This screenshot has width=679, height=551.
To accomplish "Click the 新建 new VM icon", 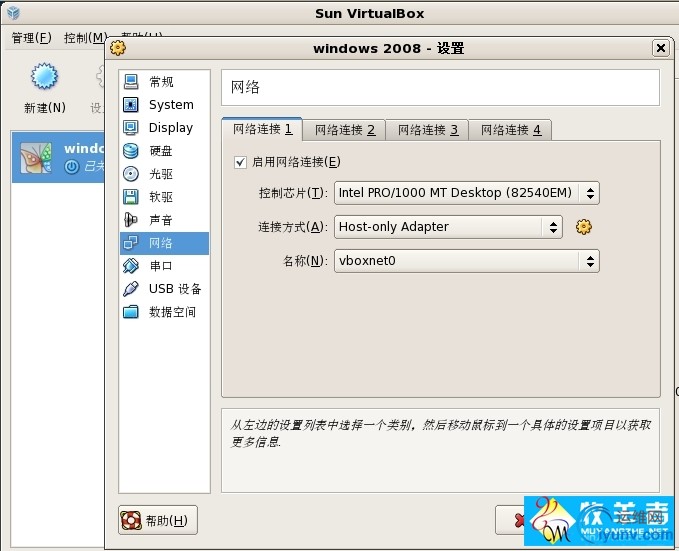I will point(44,77).
